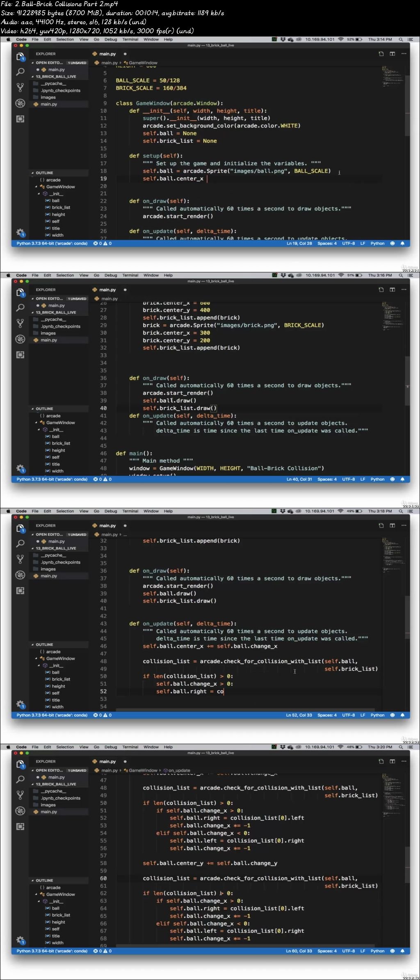Click Manage gear in the 3:18 PM window
Image resolution: width=420 pixels, height=980 pixels.
pos(20,704)
